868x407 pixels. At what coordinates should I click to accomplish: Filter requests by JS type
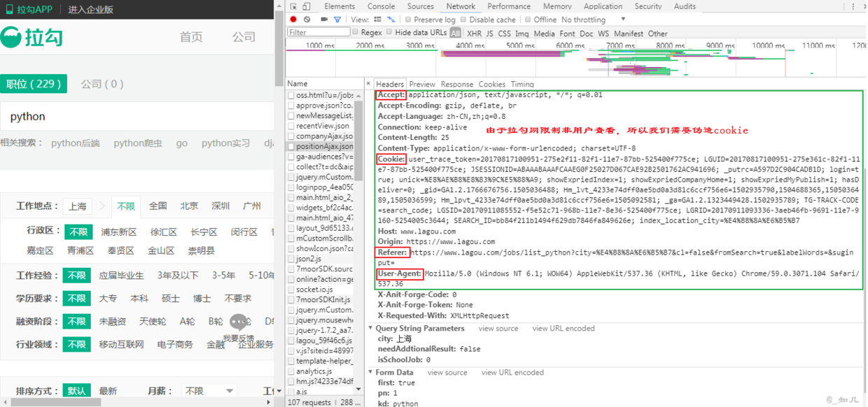click(x=490, y=33)
